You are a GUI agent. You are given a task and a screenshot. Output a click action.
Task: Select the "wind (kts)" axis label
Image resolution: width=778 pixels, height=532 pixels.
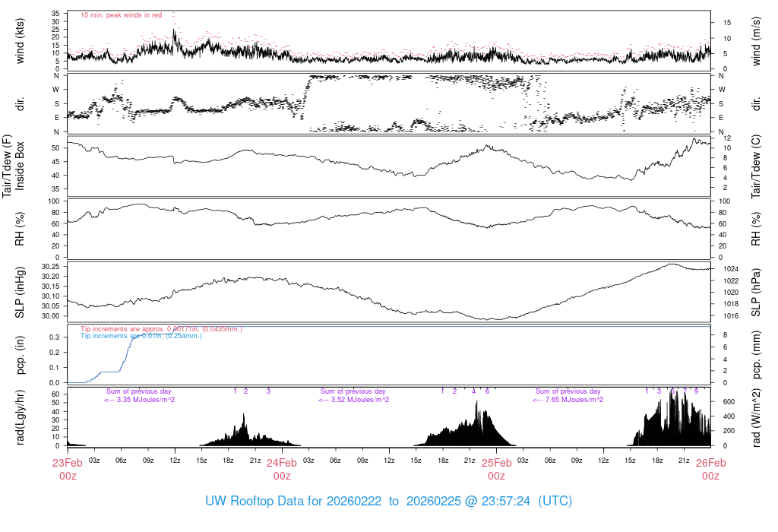tap(20, 41)
